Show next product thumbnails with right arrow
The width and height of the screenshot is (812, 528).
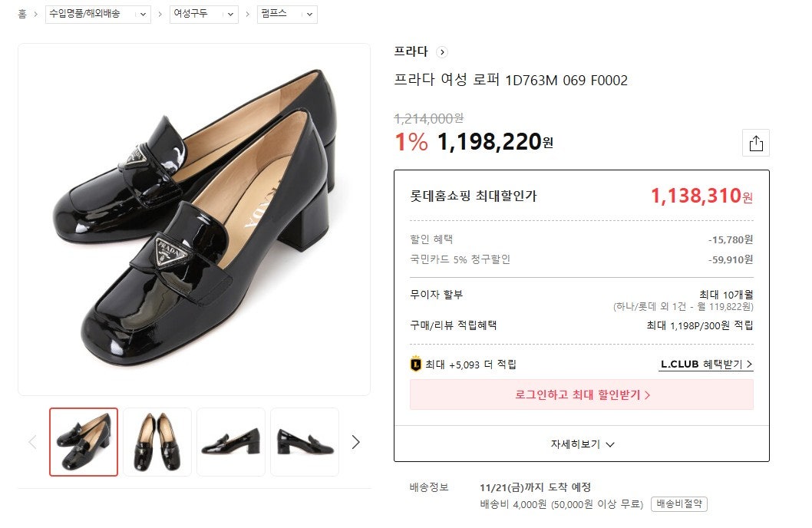click(x=355, y=442)
